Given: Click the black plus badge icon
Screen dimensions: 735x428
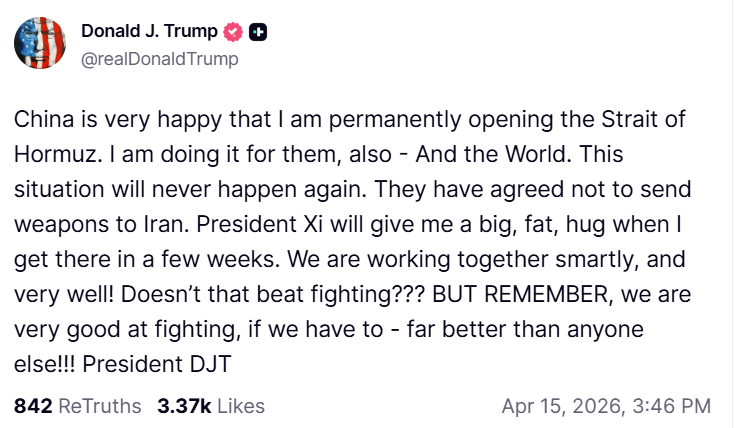Looking at the screenshot, I should coord(258,32).
